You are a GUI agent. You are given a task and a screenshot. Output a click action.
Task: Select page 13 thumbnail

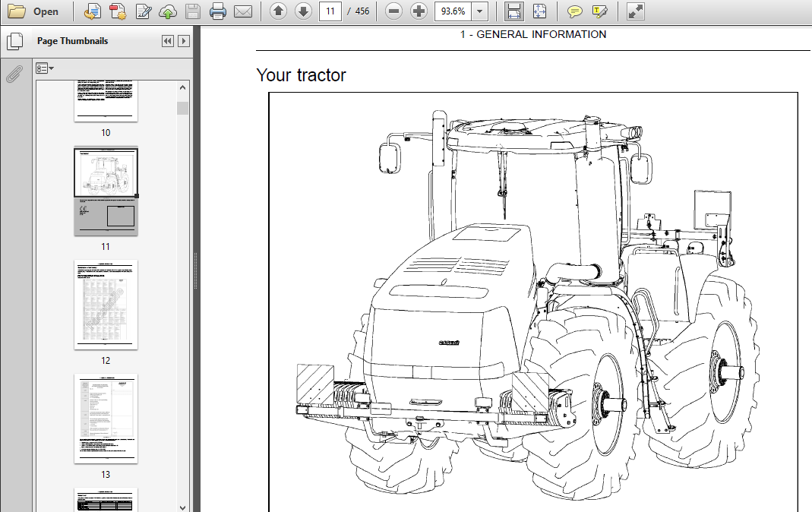pos(106,419)
